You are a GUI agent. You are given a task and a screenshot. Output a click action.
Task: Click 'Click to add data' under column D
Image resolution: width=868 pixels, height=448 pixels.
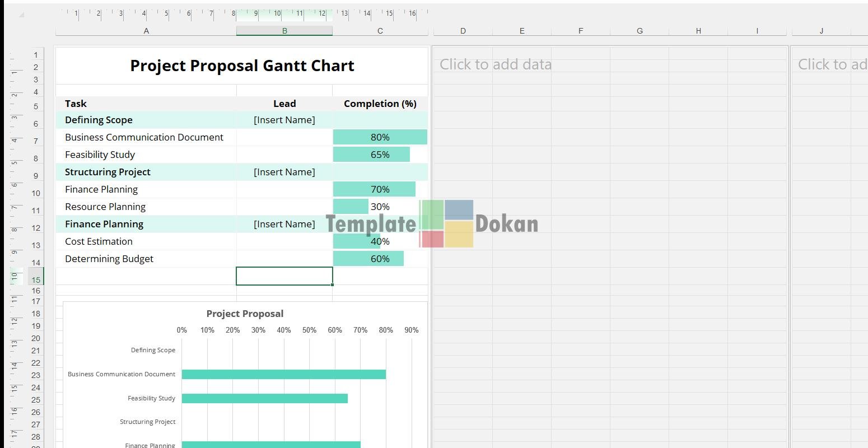click(x=495, y=64)
